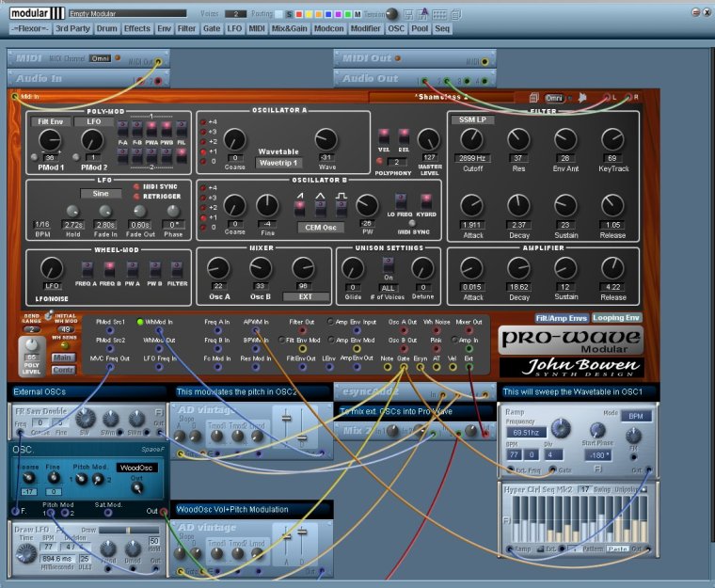Toggle the KYBRD switch in Oscillator B
The height and width of the screenshot is (588, 715).
(x=426, y=201)
